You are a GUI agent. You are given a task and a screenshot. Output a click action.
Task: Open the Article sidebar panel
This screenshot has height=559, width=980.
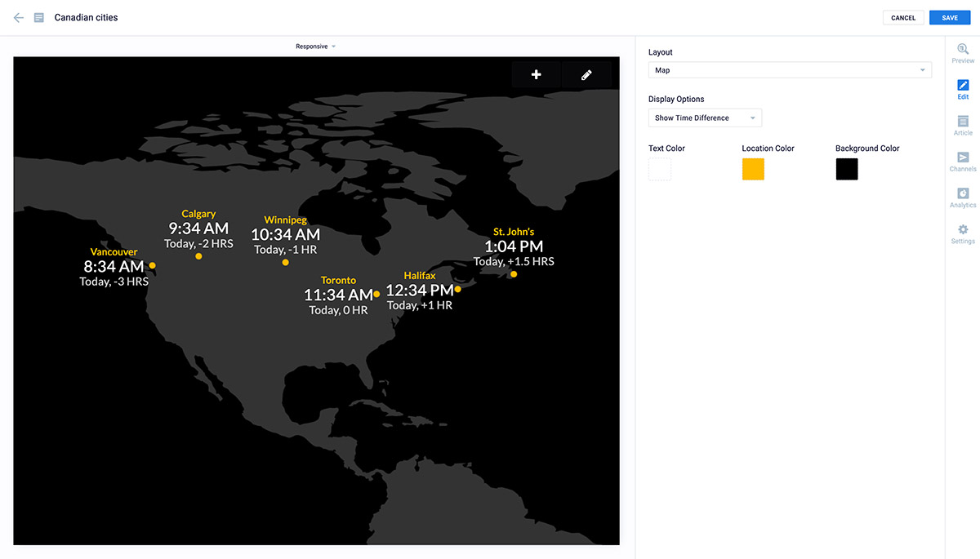[x=963, y=125]
